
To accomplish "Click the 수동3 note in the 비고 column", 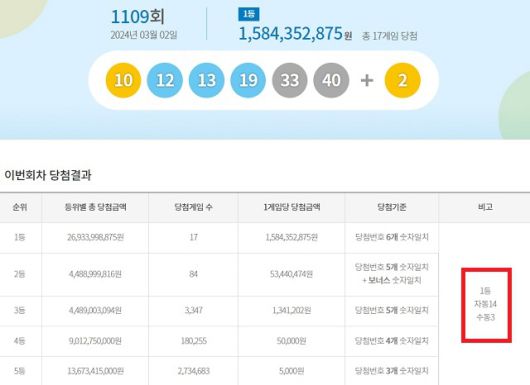I will [x=485, y=317].
